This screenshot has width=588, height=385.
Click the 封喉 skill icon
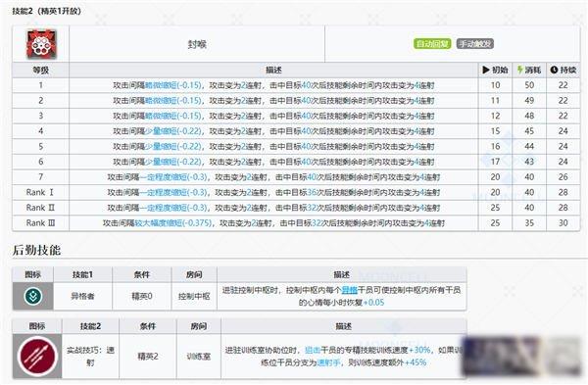[41, 44]
